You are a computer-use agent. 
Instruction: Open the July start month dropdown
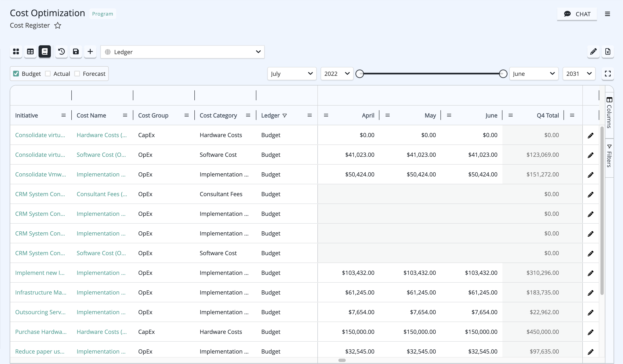[292, 74]
